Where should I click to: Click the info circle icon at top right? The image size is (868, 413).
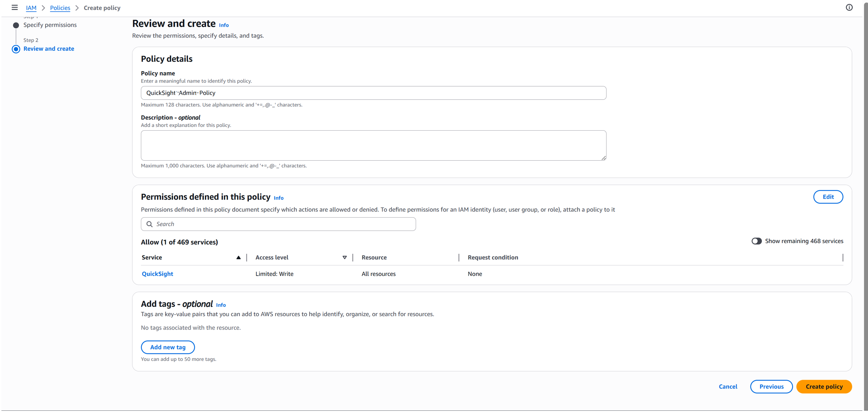click(849, 7)
